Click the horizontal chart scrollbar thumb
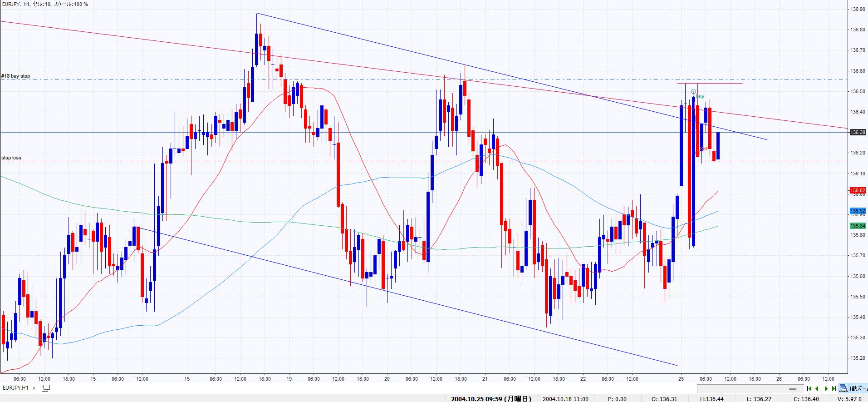The width and height of the screenshot is (868, 402). pos(793,389)
